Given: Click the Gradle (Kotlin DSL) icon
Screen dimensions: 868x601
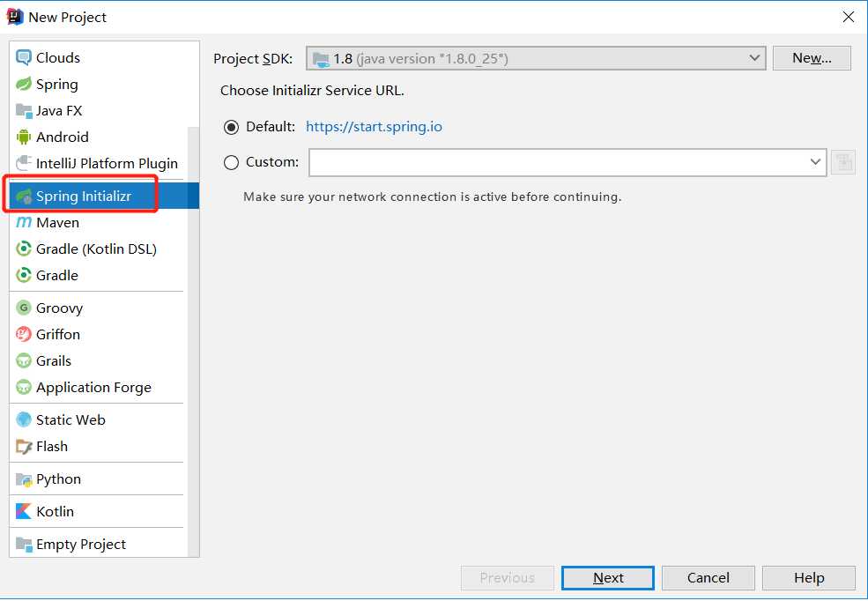Looking at the screenshot, I should [23, 249].
